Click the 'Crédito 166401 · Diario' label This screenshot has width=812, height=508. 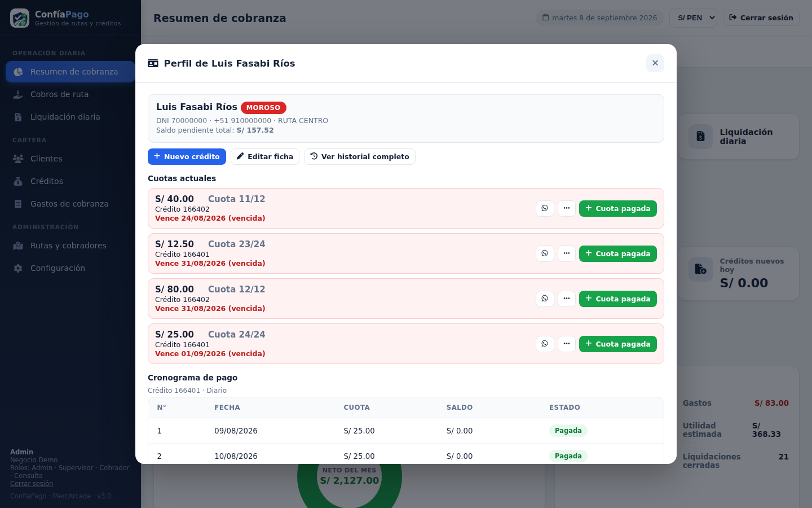pos(187,391)
